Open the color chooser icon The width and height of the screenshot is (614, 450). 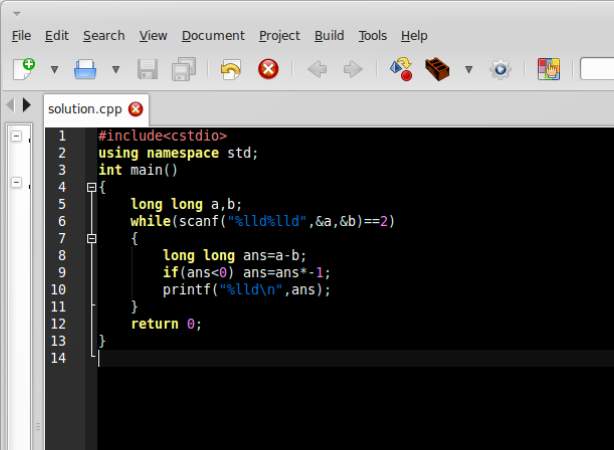click(549, 69)
